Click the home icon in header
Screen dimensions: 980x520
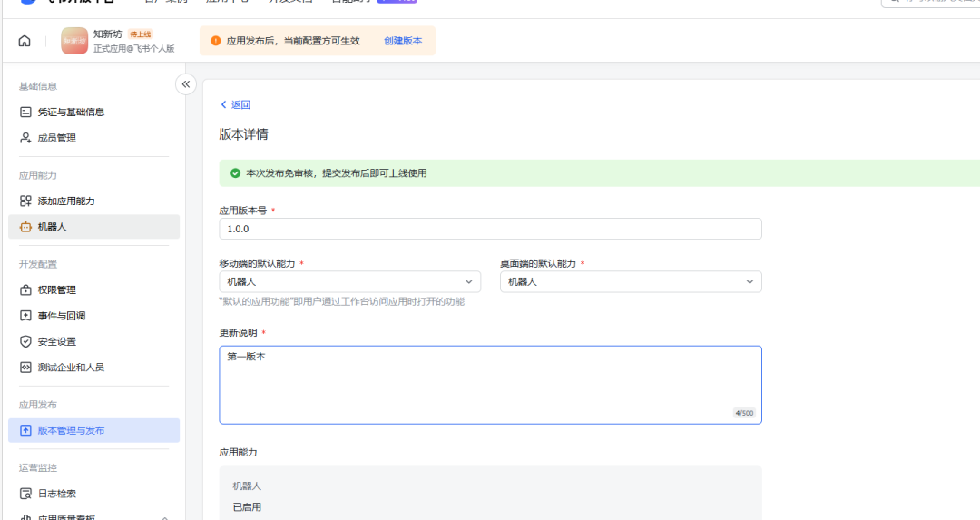(24, 41)
